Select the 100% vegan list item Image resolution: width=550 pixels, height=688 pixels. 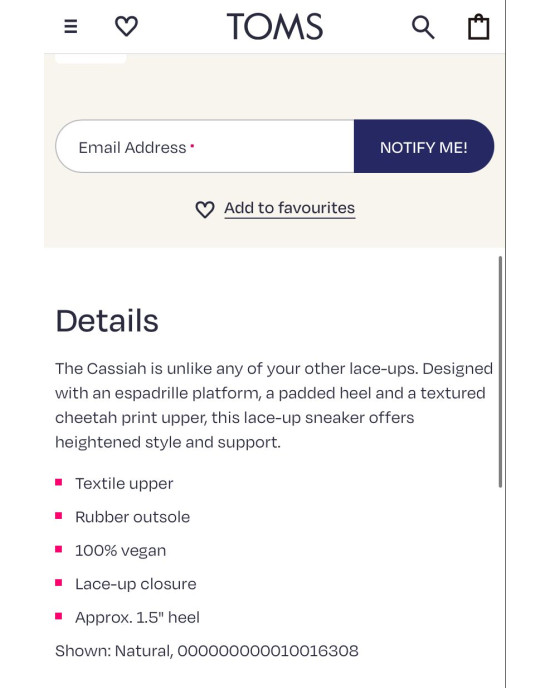coord(121,550)
